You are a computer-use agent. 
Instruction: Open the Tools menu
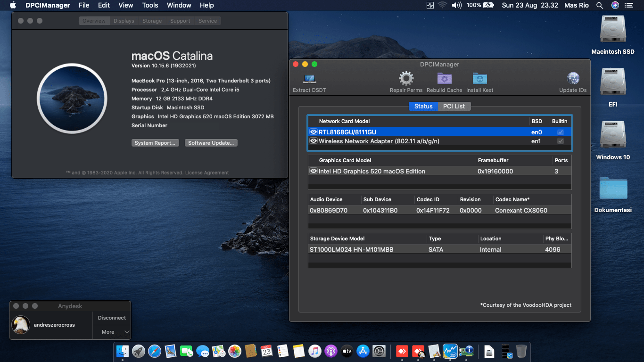pos(149,5)
